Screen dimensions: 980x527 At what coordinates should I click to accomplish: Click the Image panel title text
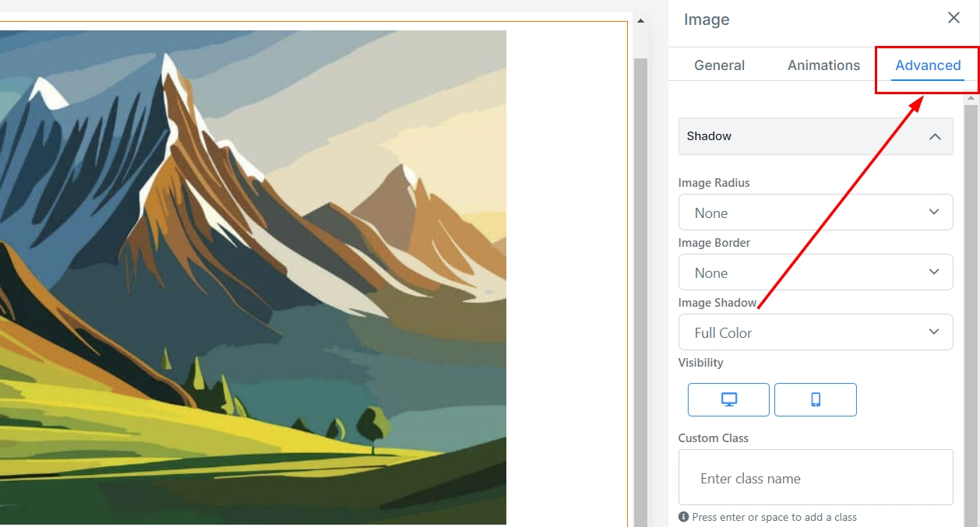(706, 19)
